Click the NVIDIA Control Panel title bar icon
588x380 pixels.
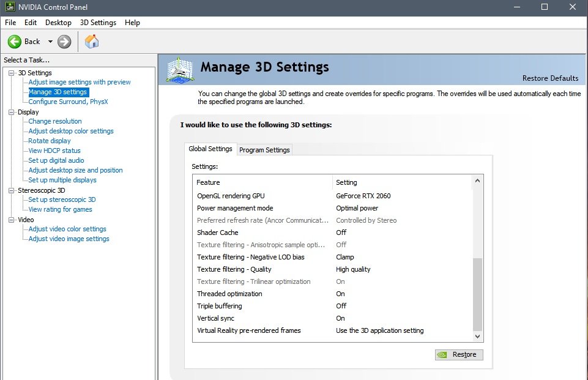tap(10, 7)
